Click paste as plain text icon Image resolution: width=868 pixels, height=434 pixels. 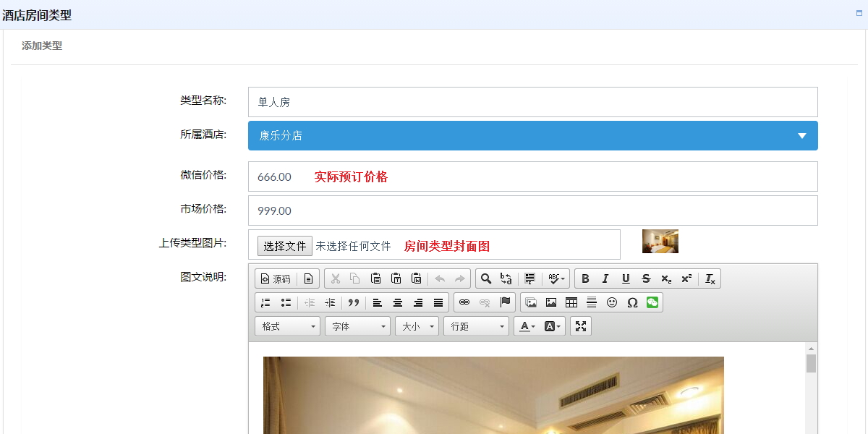tap(396, 278)
